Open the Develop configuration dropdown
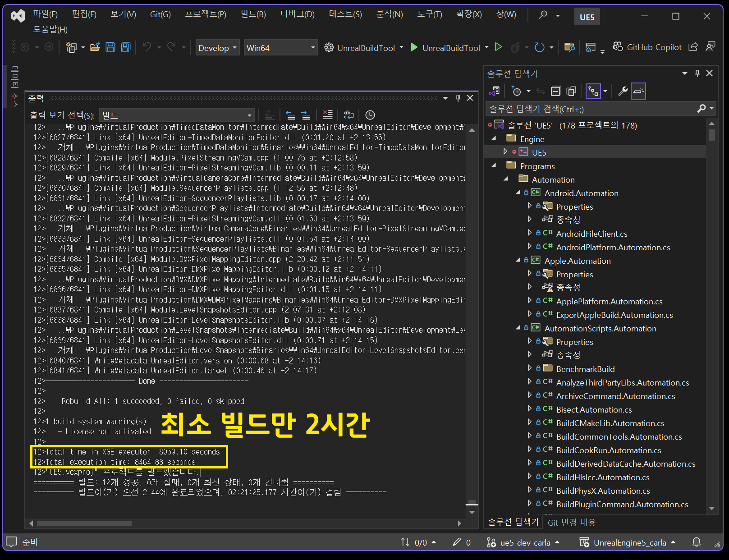 point(217,47)
